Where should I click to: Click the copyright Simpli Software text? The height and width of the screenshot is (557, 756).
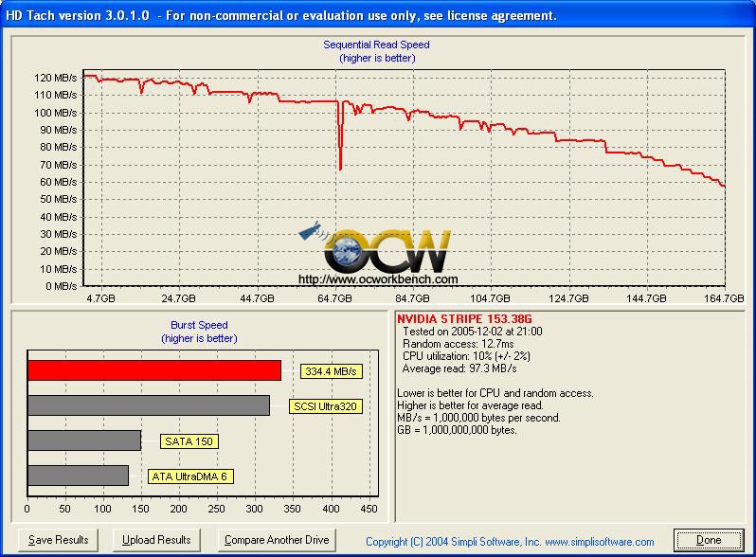510,542
